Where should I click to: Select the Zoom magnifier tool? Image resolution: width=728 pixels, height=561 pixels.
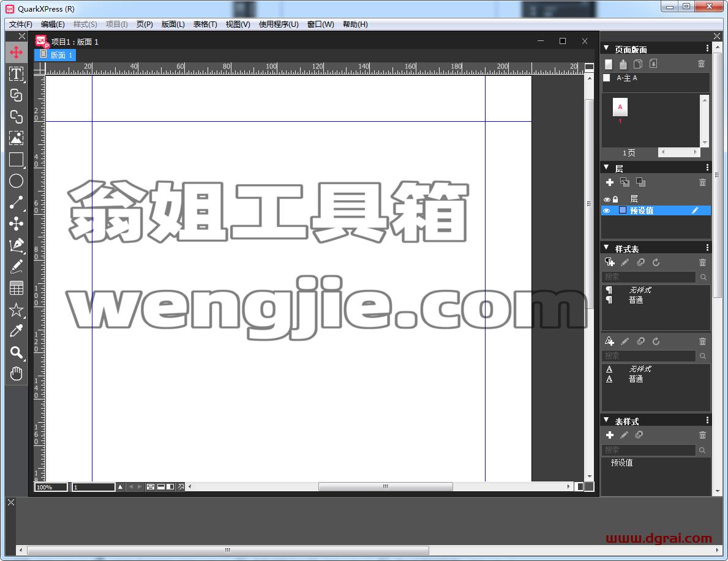click(17, 352)
